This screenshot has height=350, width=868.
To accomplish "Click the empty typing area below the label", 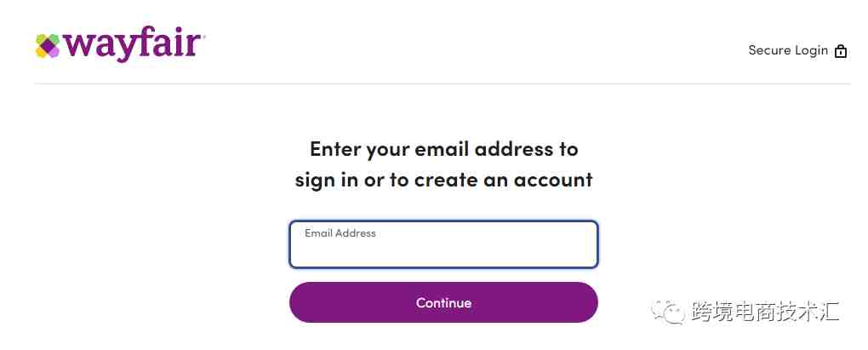I will pos(443,253).
